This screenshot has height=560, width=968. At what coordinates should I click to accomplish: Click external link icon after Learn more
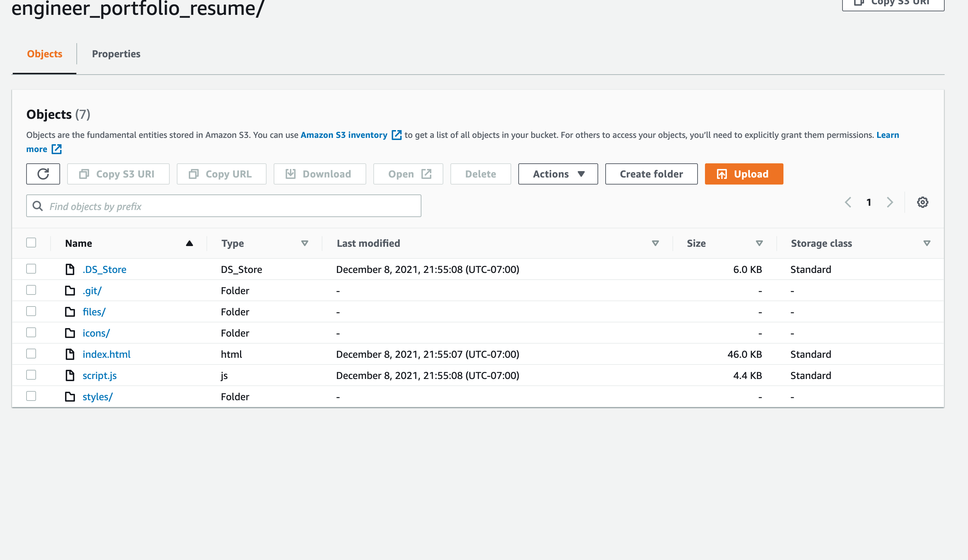point(57,149)
